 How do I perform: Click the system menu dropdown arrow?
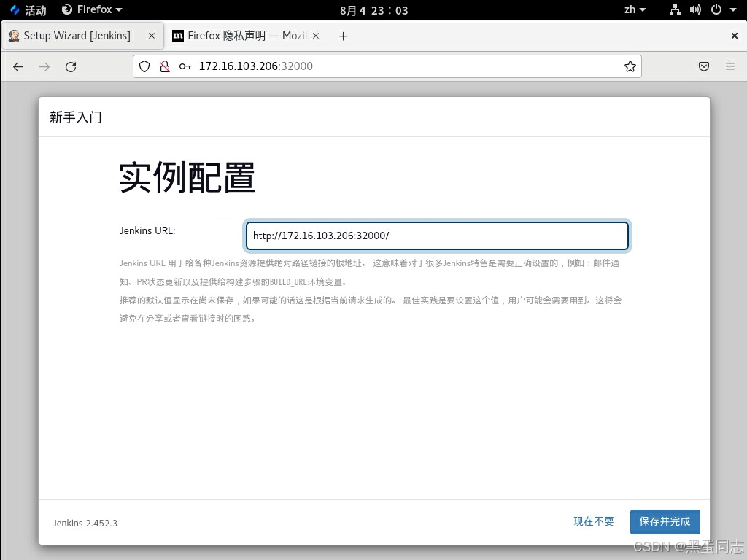pyautogui.click(x=733, y=9)
